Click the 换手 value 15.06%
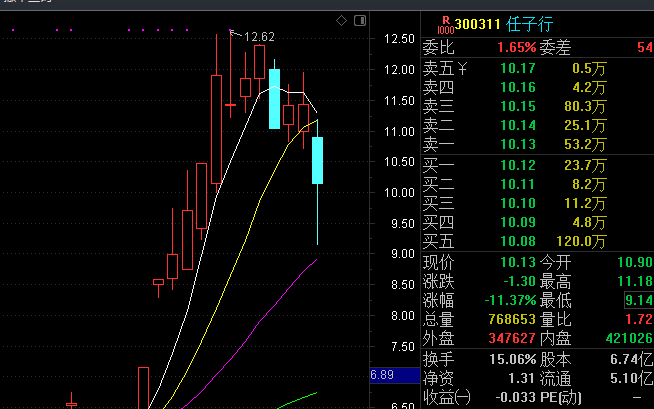 pyautogui.click(x=513, y=360)
